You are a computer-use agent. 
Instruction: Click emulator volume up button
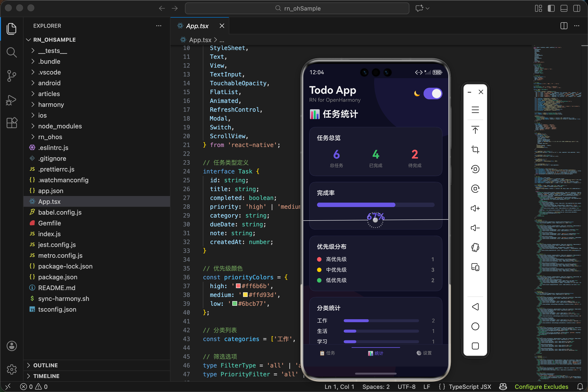point(475,208)
